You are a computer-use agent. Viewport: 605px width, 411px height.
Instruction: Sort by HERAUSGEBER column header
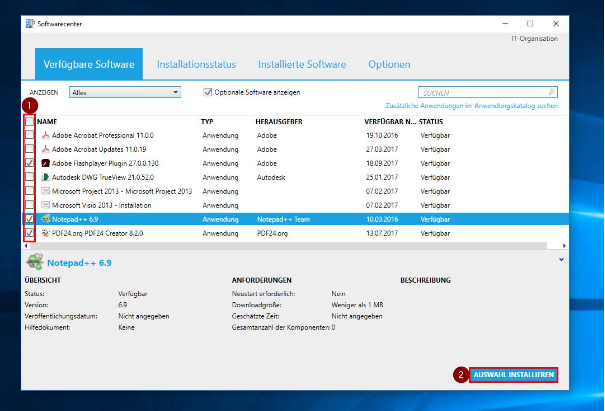[279, 122]
